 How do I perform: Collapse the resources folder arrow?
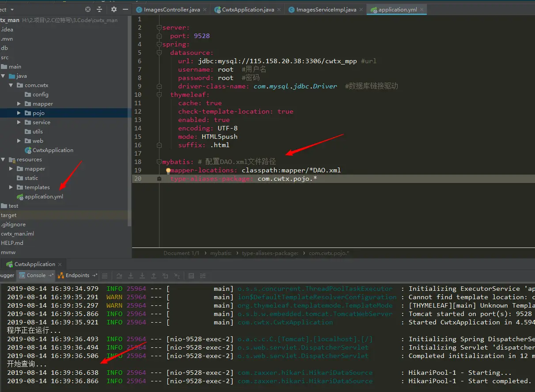(x=3, y=160)
